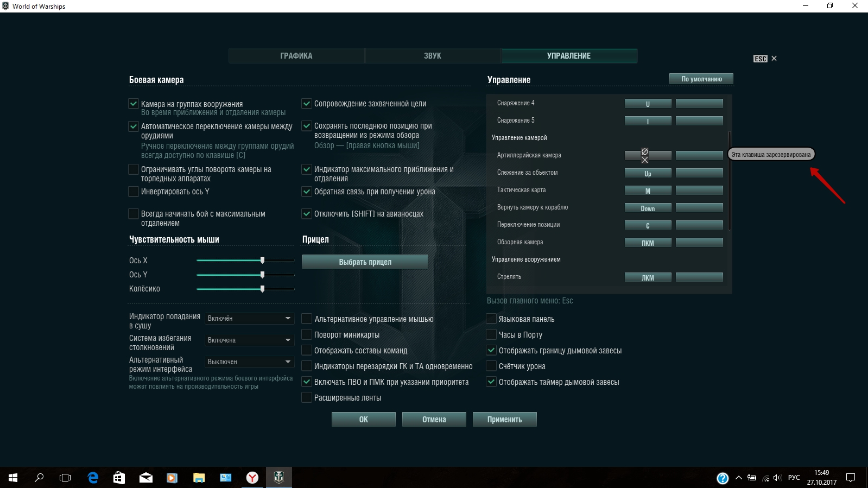
Task: Click the M key binding for Тактическая карта
Action: pos(648,191)
